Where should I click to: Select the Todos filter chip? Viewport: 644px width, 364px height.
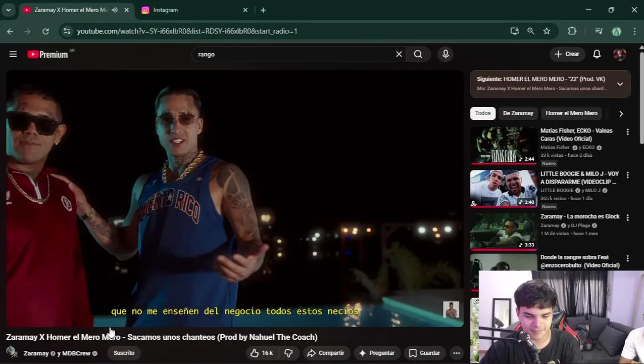[482, 113]
